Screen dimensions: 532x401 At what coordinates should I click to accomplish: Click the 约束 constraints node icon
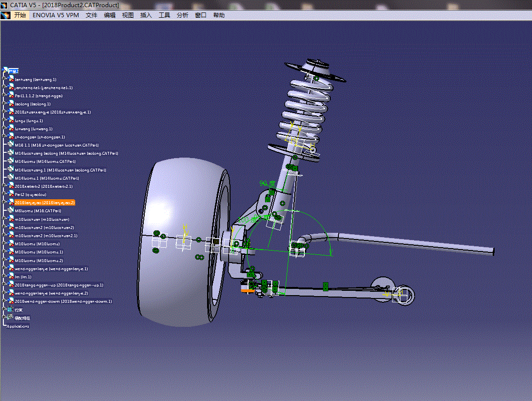(x=10, y=309)
